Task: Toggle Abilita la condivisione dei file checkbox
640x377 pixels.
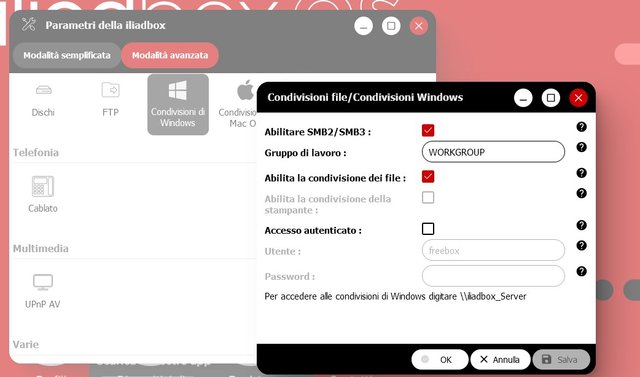Action: [x=428, y=177]
